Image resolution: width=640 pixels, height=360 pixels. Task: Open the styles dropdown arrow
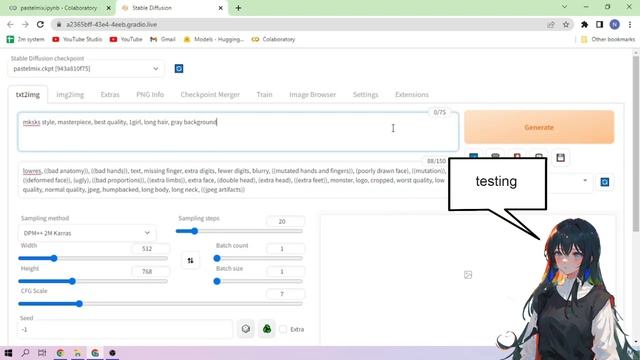point(585,180)
